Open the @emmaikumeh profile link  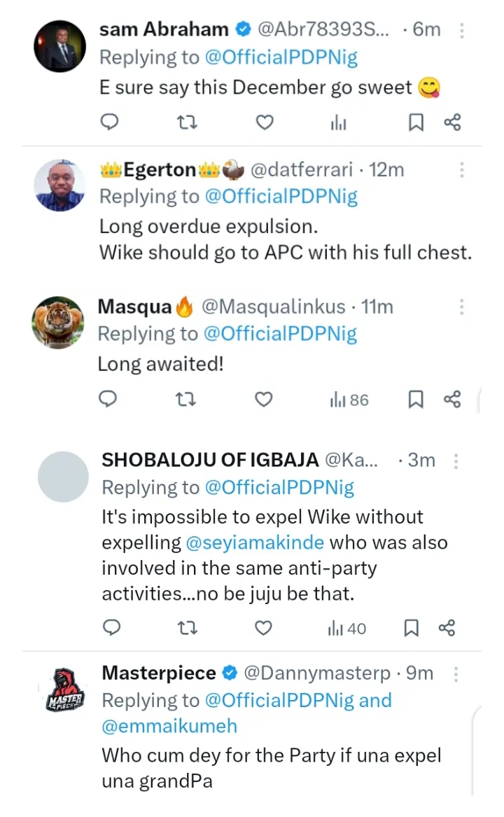click(169, 726)
